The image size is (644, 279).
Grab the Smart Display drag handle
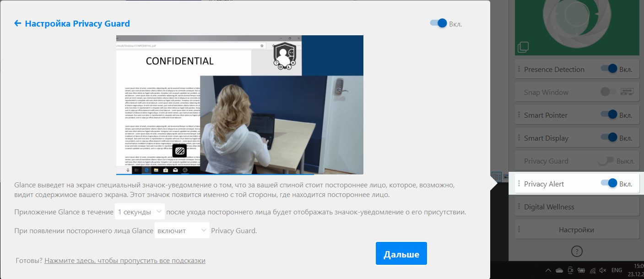[x=519, y=138]
